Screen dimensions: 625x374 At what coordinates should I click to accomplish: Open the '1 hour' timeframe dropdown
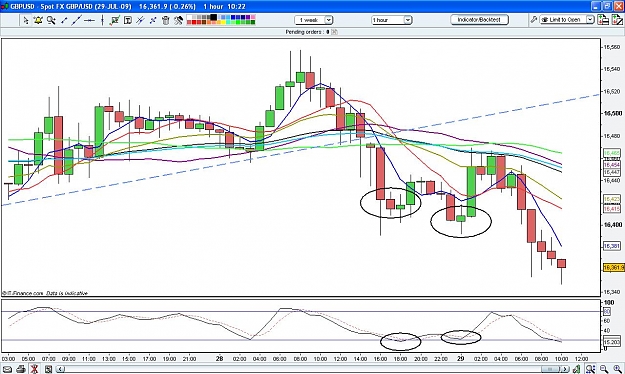click(391, 20)
